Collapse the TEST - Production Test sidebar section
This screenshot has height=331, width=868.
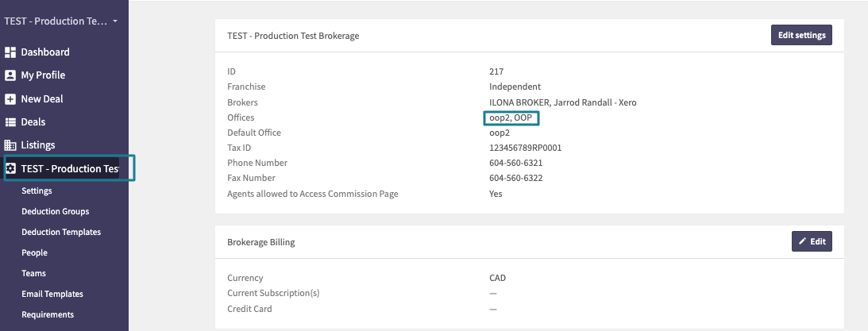(x=68, y=168)
